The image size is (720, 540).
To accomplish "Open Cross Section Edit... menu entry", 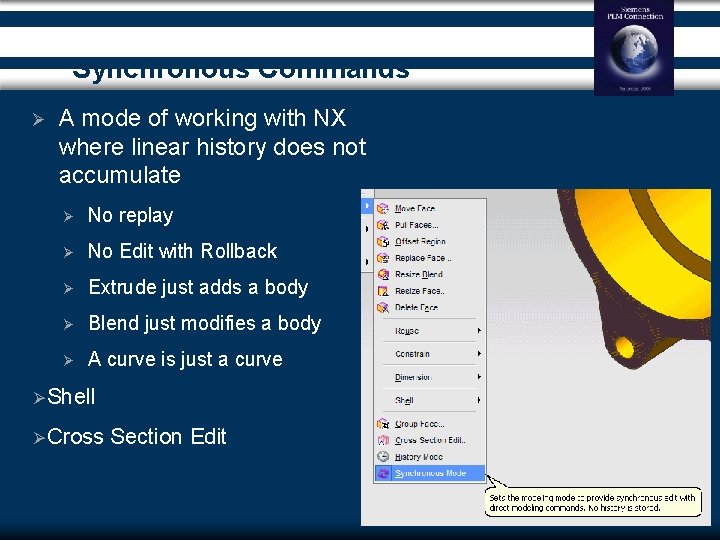I will [430, 440].
